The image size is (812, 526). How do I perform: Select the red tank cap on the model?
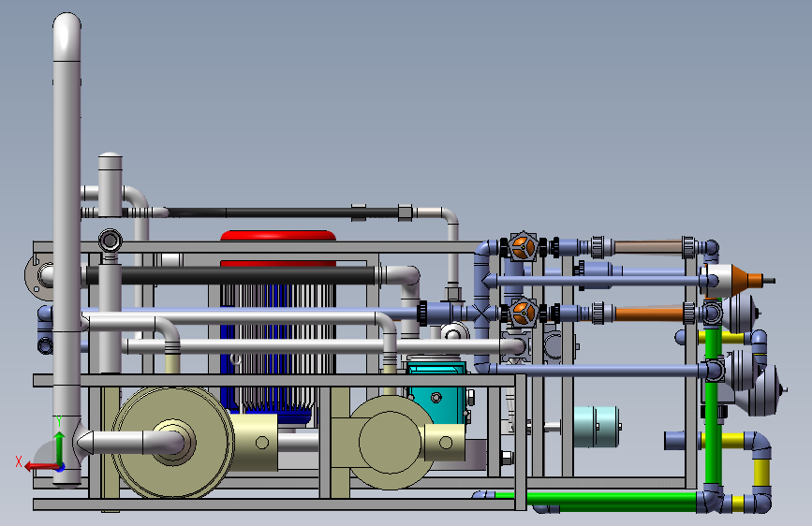(278, 236)
